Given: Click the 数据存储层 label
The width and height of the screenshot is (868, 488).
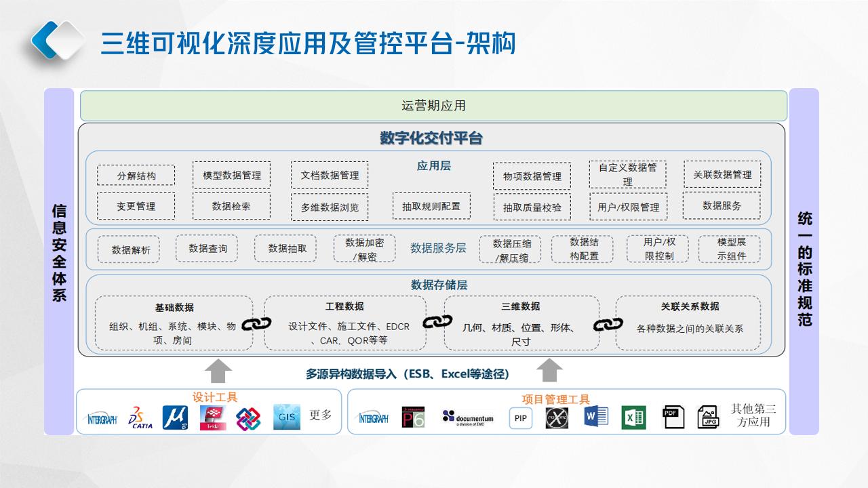Looking at the screenshot, I should pos(439,285).
